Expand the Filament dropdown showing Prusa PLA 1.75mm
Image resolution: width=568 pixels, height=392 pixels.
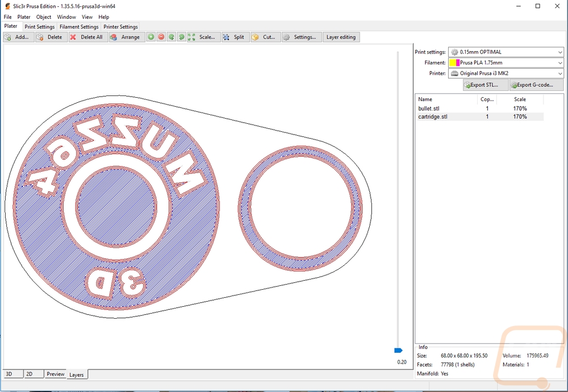(x=506, y=62)
